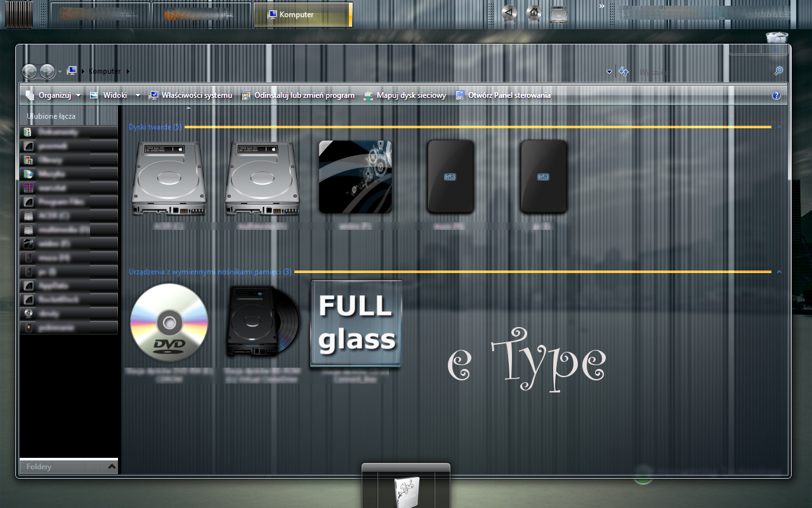Collapse the Urządzenia z wymiennymi nośnikami group
This screenshot has height=508, width=812.
(x=779, y=272)
